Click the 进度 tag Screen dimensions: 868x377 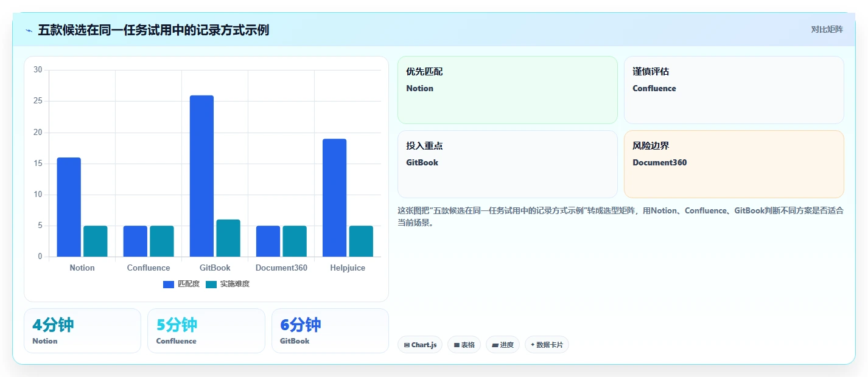(x=503, y=345)
